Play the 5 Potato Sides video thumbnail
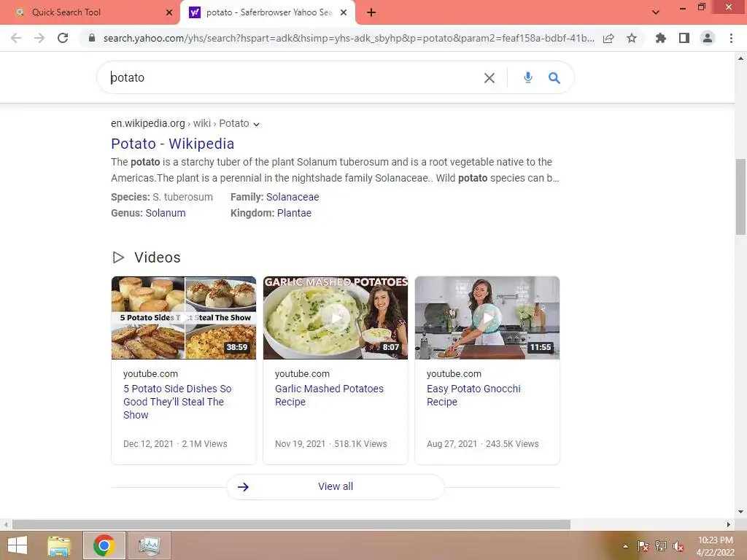747x560 pixels. coord(183,318)
